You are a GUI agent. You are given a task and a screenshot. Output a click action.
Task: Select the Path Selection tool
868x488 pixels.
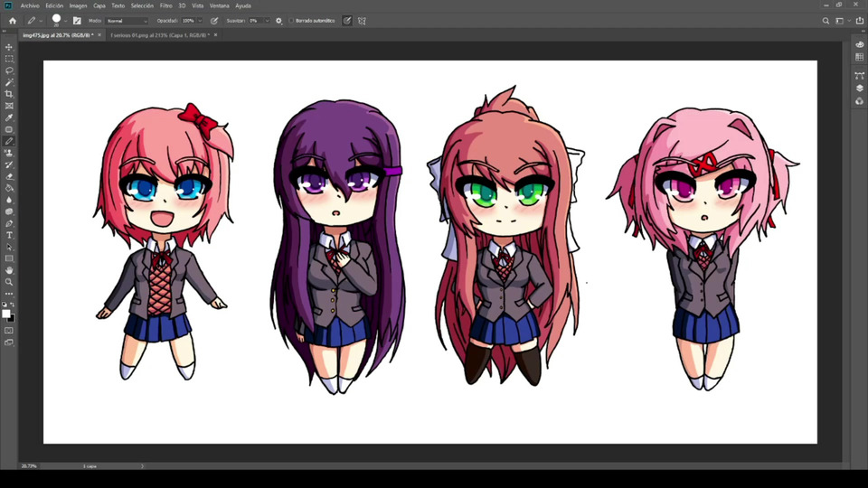(x=9, y=248)
